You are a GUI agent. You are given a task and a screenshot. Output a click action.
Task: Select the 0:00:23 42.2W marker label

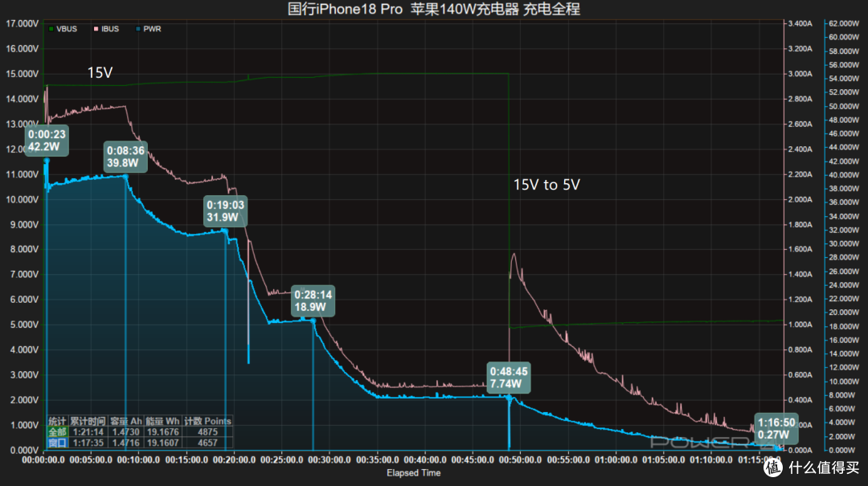point(47,141)
